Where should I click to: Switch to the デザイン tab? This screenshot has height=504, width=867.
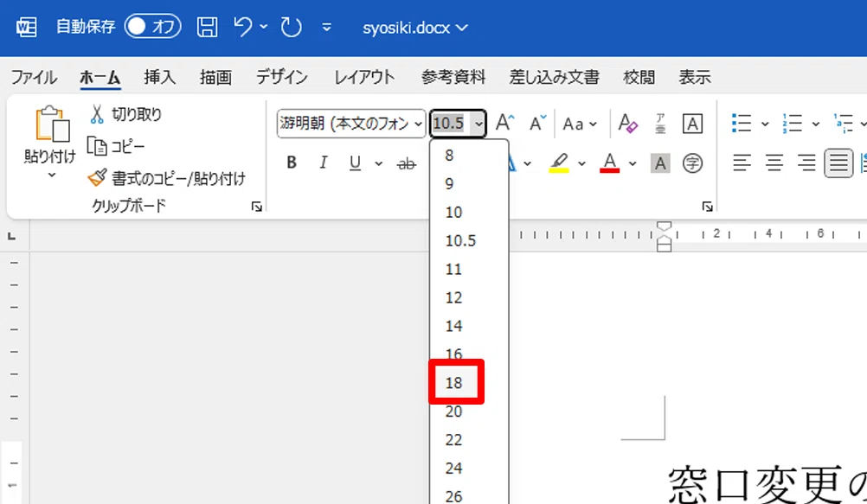(x=282, y=77)
